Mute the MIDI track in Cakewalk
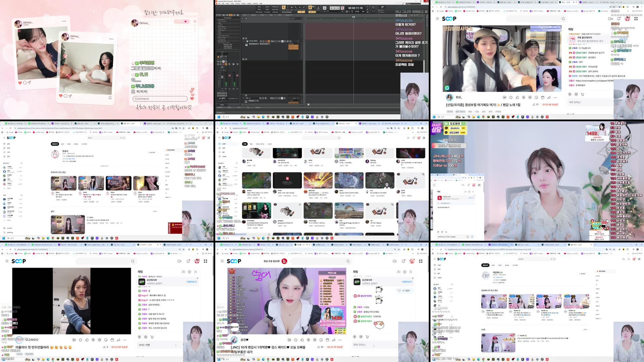This screenshot has width=644, height=362. (261, 41)
